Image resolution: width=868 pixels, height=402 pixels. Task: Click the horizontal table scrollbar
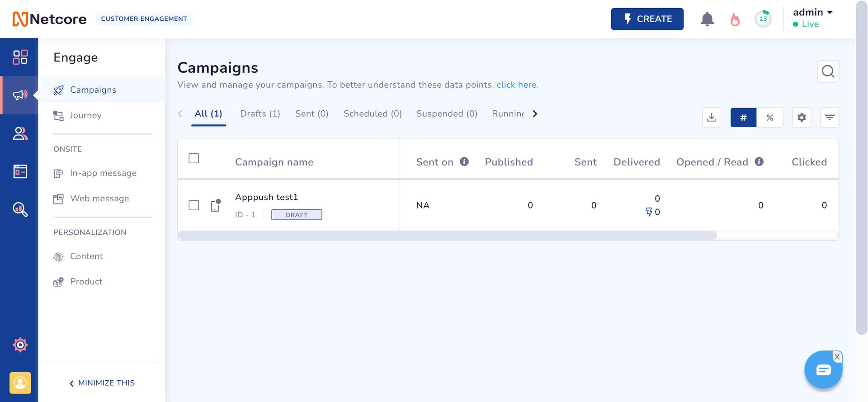447,235
